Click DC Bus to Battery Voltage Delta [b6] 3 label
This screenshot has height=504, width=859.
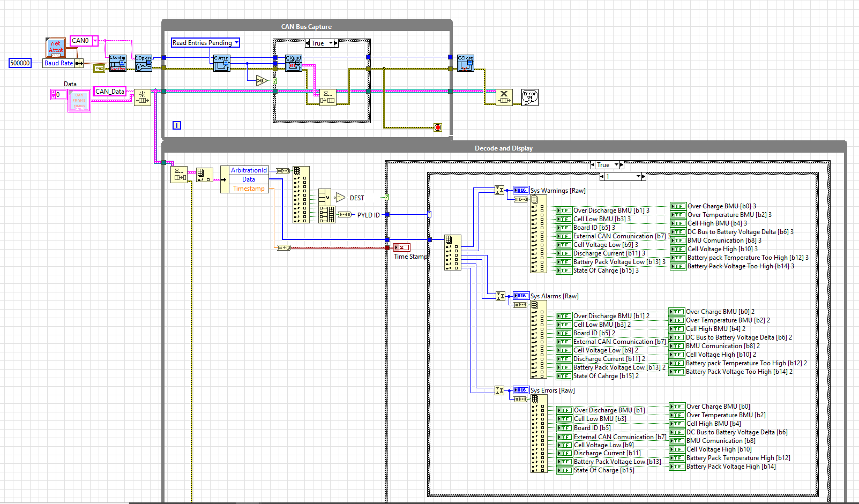(x=740, y=232)
